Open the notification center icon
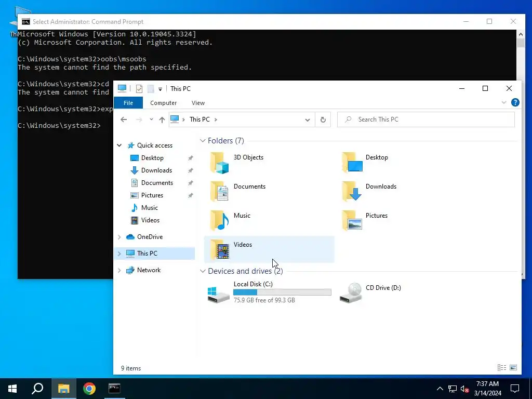Screen dimensions: 532x399 point(515,389)
